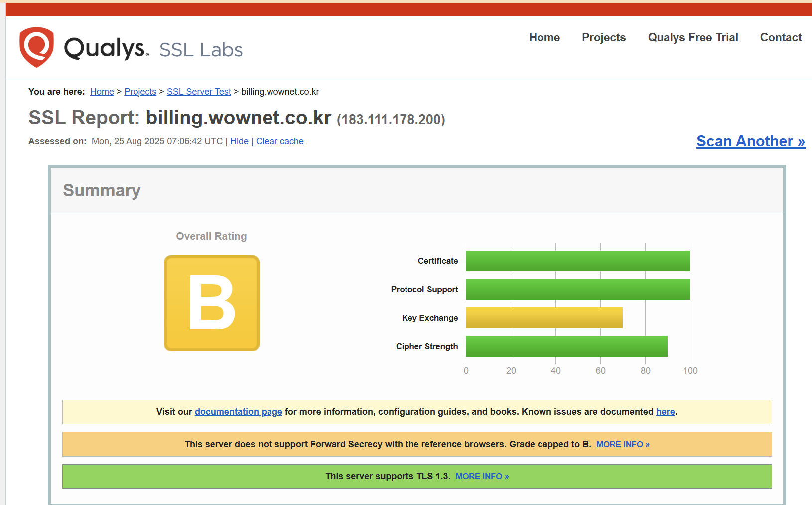Open MORE INFO link for Forward Secrecy warning
The height and width of the screenshot is (505, 812).
tap(623, 444)
